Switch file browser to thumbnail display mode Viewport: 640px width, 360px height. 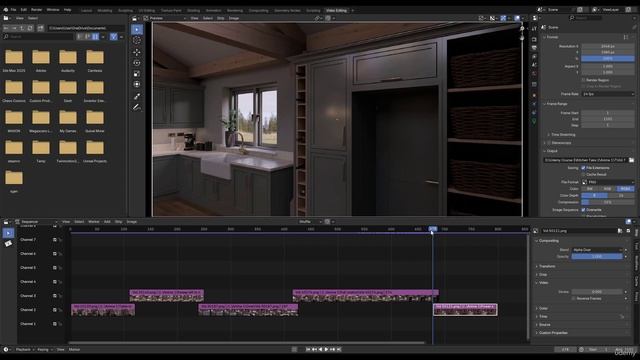pyautogui.click(x=95, y=37)
